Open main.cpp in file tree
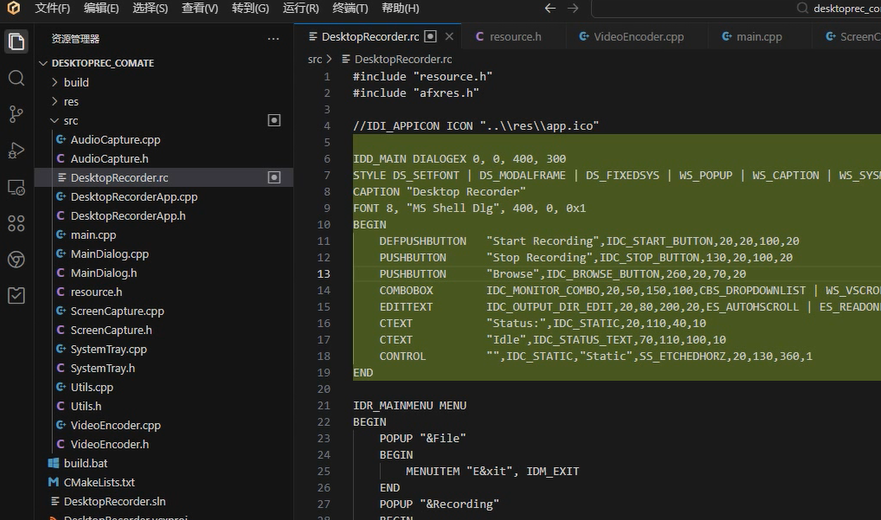This screenshot has height=520, width=881. 163,235
